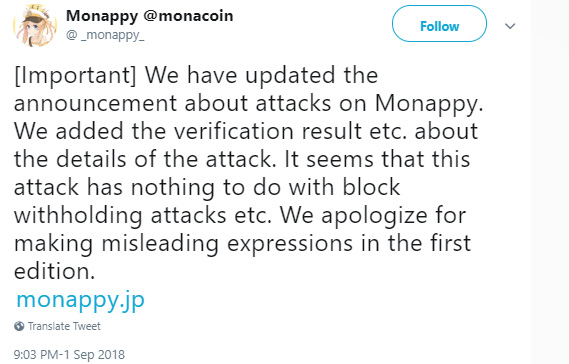Screen dimensions: 569x364
Task: Open the monappy.jp link
Action: [81, 300]
